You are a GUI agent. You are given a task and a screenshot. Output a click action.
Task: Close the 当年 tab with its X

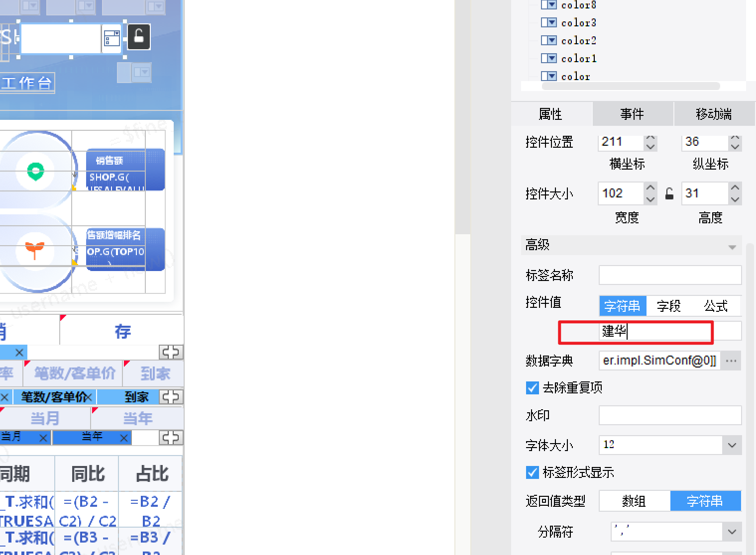[124, 438]
